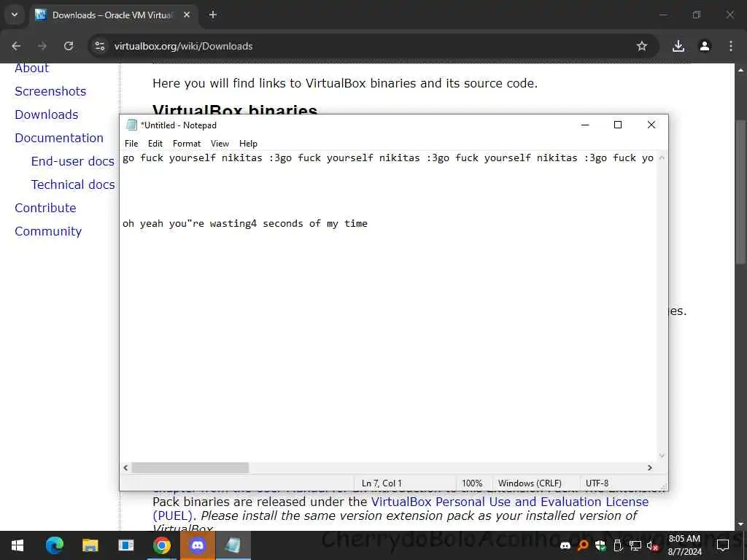Open the Downloads sidebar link
This screenshot has width=747, height=560.
[x=46, y=114]
